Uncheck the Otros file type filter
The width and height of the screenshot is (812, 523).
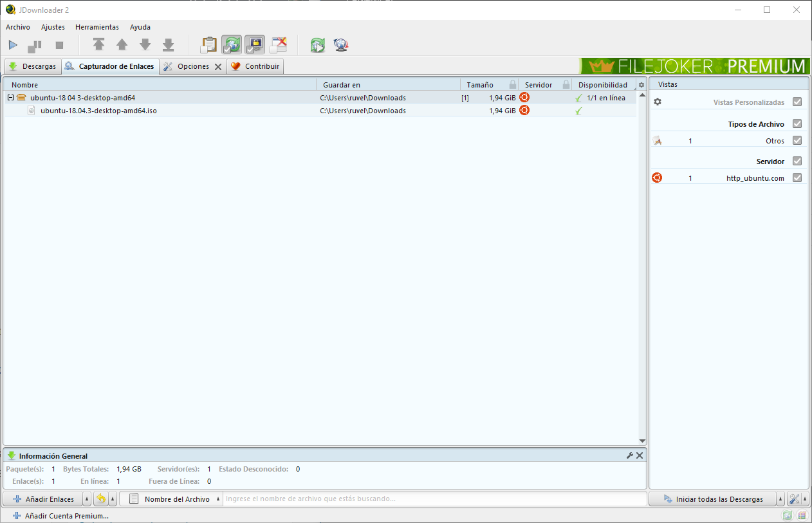point(797,141)
